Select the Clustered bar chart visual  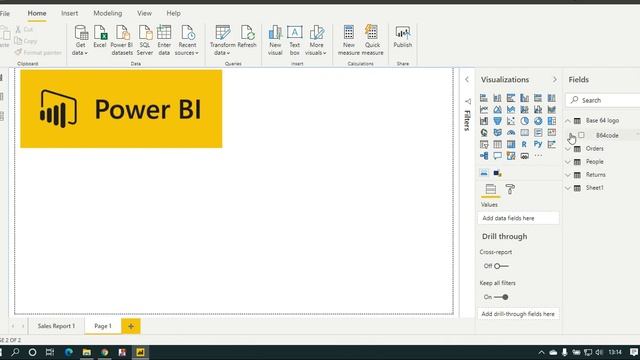point(511,98)
